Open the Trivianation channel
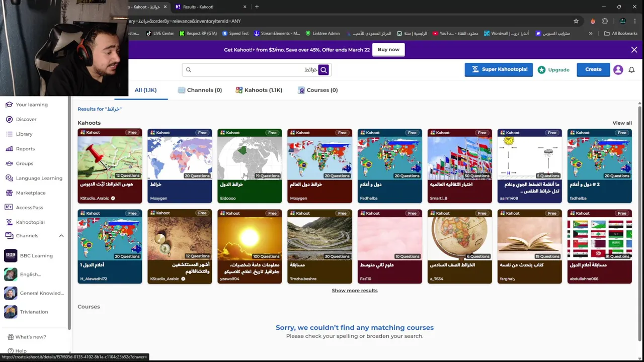This screenshot has height=362, width=644. [34, 312]
